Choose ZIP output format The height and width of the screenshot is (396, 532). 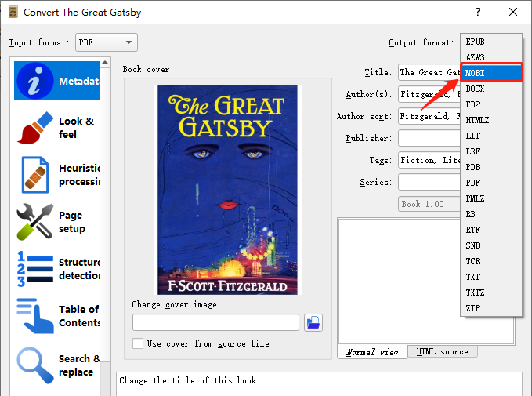491,308
